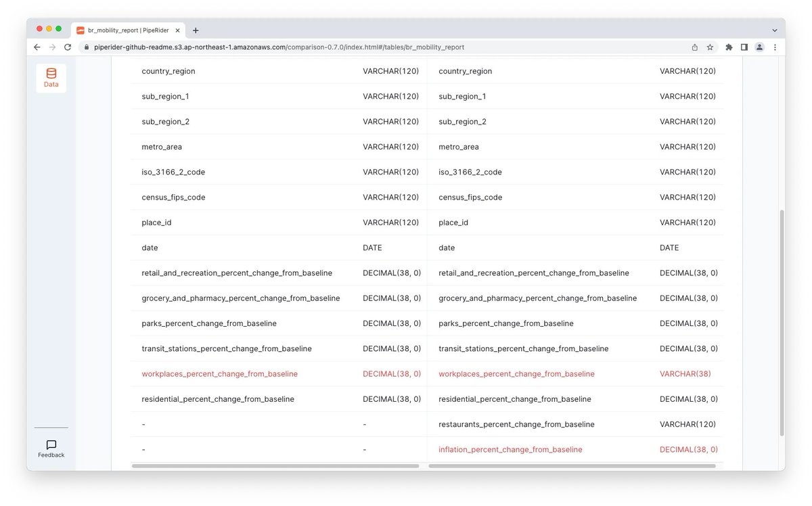Screen dimensions: 812x506
Task: Select VARCHAR(120) in restaurants row
Action: [x=687, y=424]
